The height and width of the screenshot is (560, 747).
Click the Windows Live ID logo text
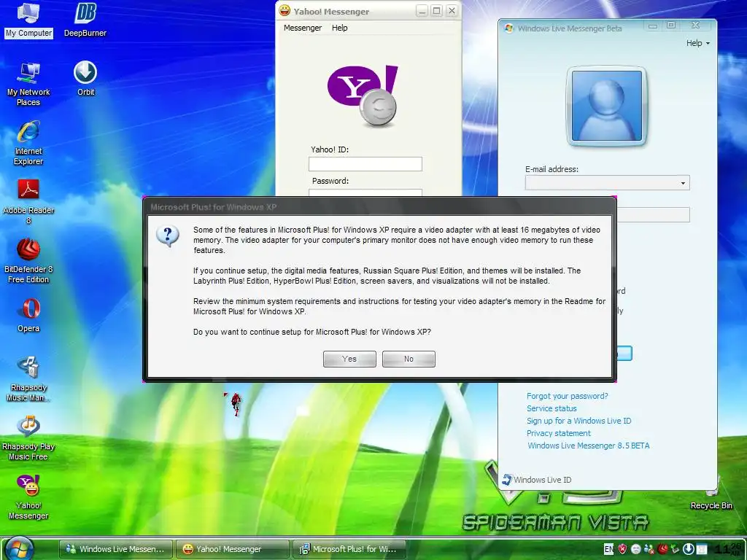(x=542, y=480)
